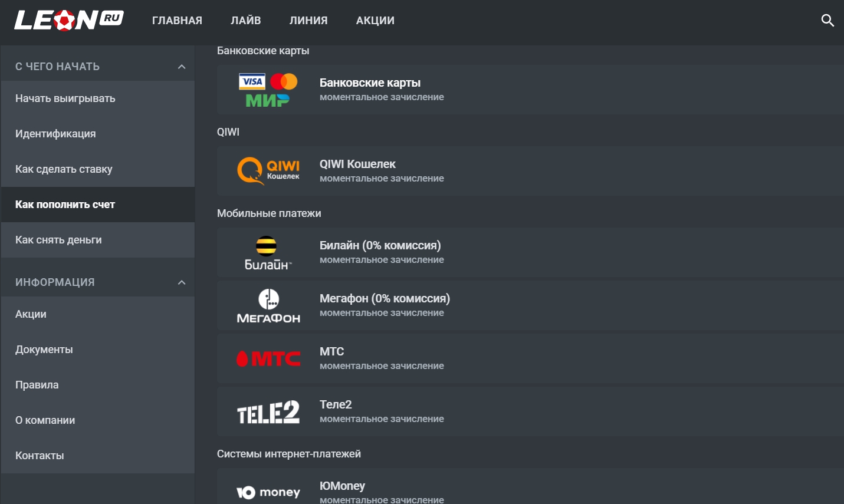
Task: Click the QIWI Кошелек logo
Action: pos(268,171)
